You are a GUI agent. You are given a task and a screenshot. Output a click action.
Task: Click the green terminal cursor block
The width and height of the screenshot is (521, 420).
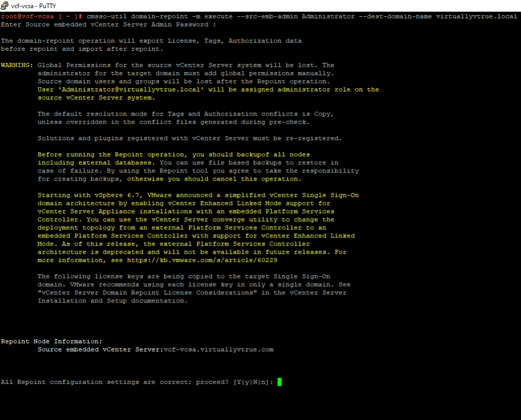tap(279, 382)
